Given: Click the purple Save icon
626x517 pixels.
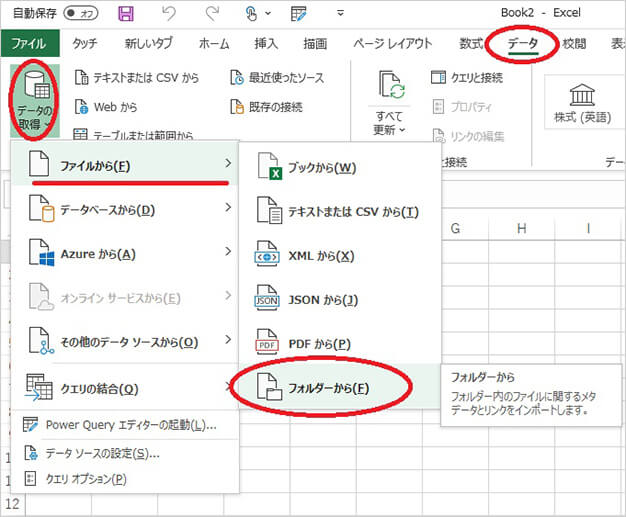Looking at the screenshot, I should pyautogui.click(x=126, y=14).
